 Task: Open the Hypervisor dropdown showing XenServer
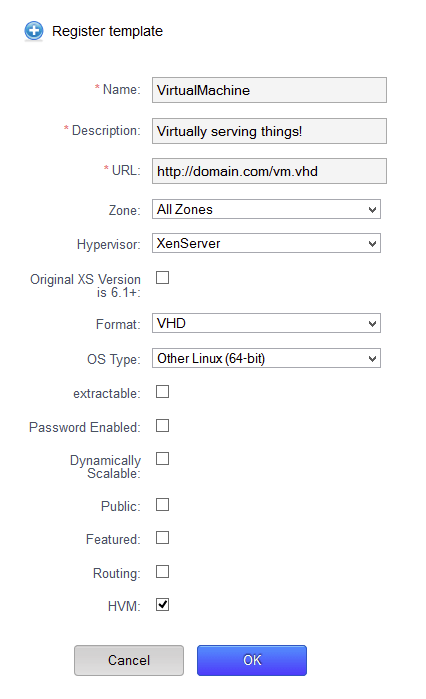[266, 243]
